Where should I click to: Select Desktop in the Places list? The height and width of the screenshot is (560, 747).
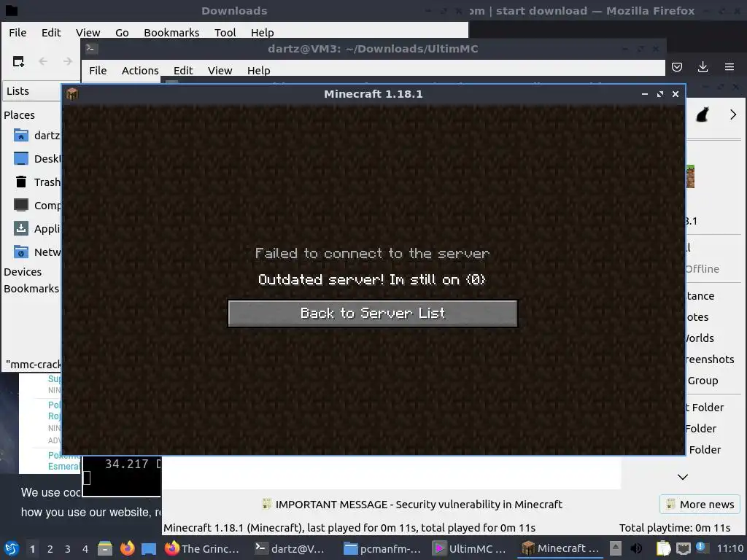[x=37, y=158]
